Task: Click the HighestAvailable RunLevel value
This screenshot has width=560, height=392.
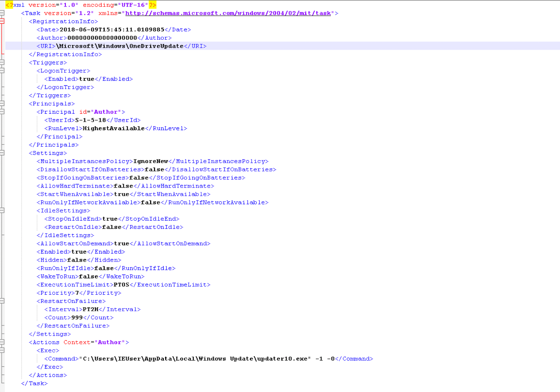Action: click(113, 128)
